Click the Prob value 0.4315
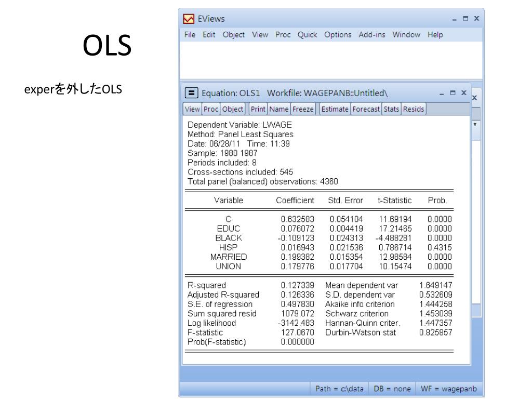The image size is (532, 399). pos(440,248)
